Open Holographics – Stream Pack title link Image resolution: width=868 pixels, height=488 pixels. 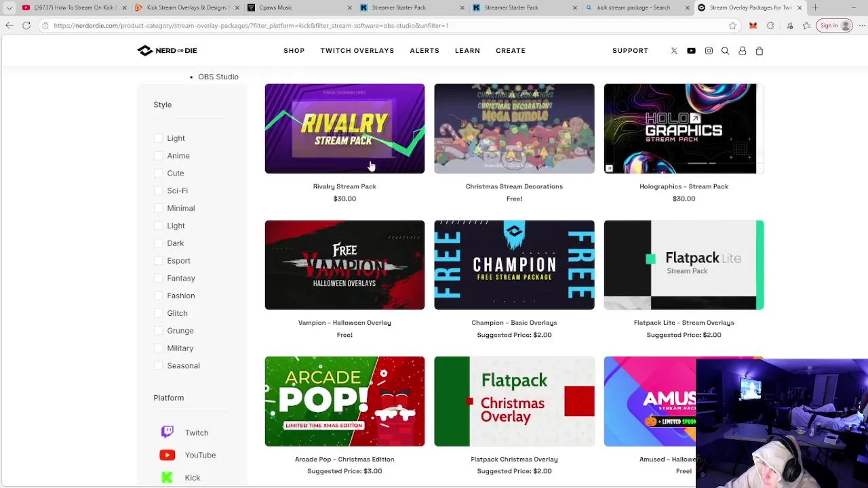point(684,186)
